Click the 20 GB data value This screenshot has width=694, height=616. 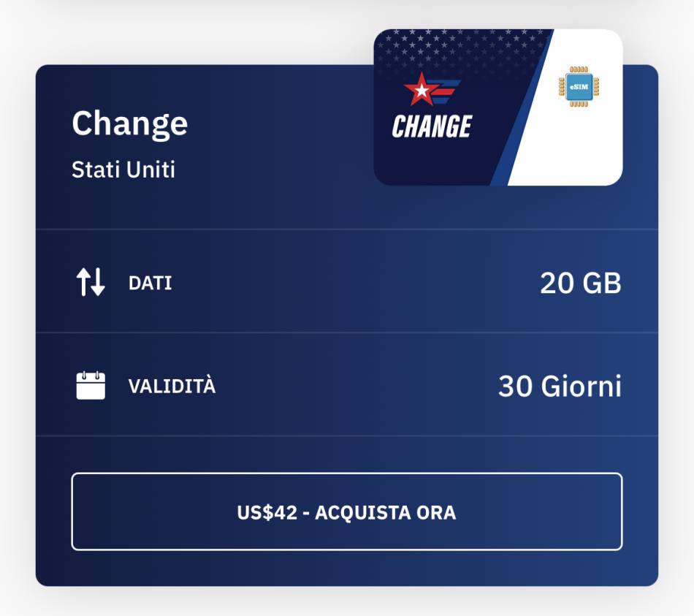click(x=581, y=283)
